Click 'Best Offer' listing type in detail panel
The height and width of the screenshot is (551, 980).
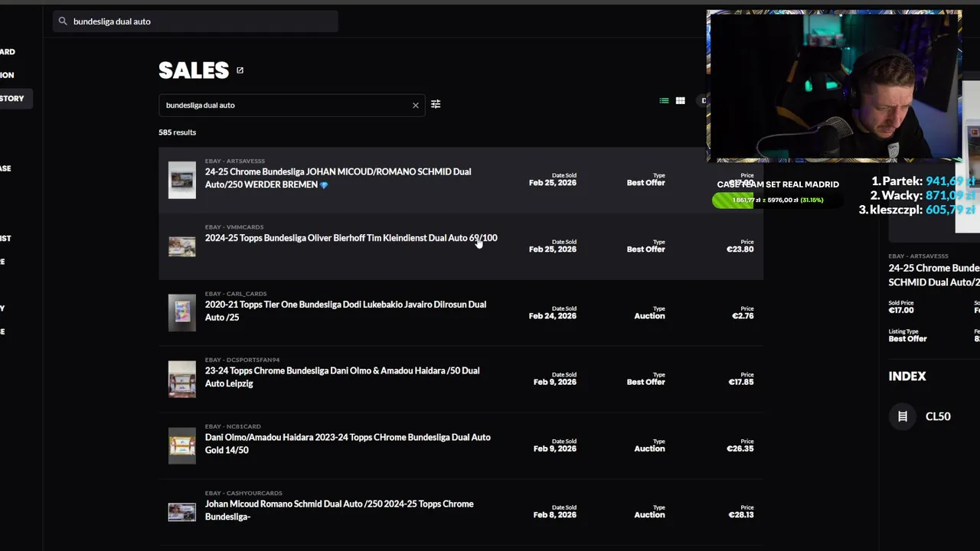tap(907, 339)
